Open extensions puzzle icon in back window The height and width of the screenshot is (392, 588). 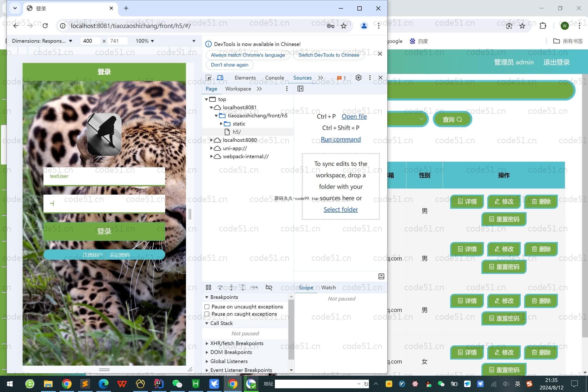543,26
